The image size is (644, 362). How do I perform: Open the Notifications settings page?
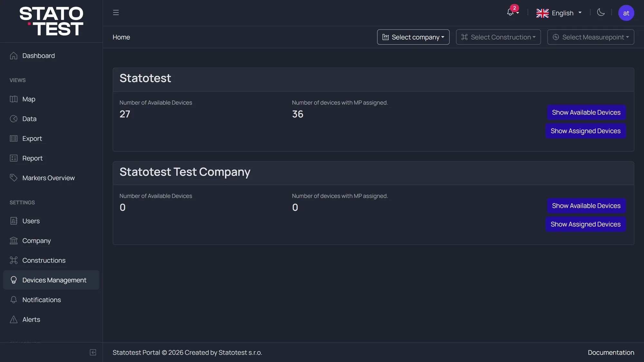tap(51, 300)
